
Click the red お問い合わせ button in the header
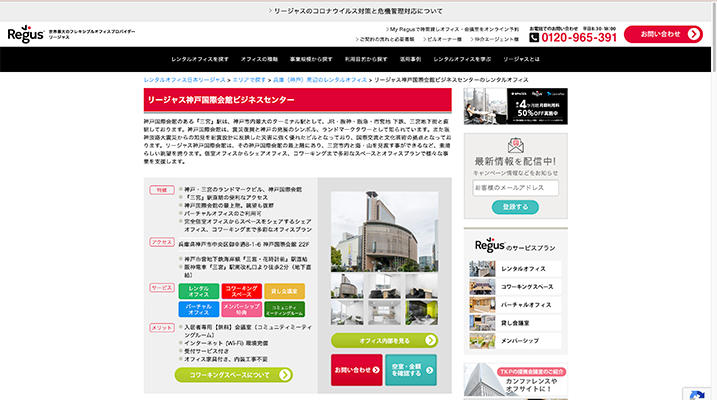click(x=662, y=35)
